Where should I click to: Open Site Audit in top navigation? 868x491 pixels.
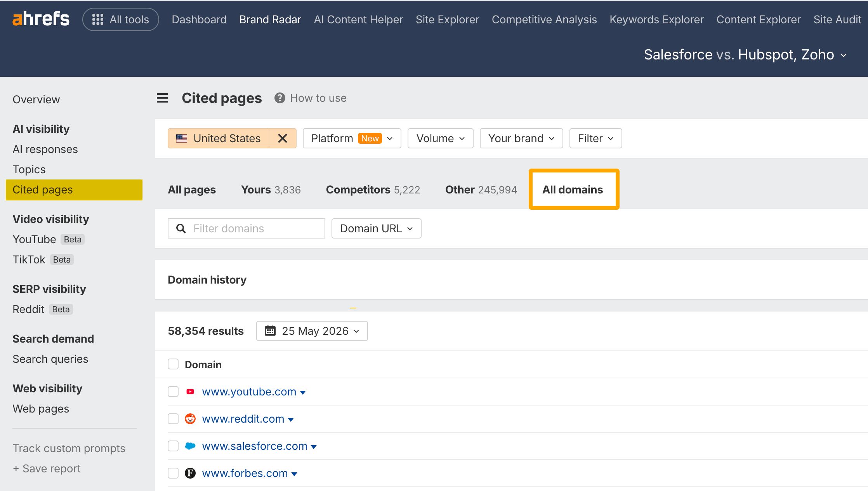pyautogui.click(x=837, y=19)
